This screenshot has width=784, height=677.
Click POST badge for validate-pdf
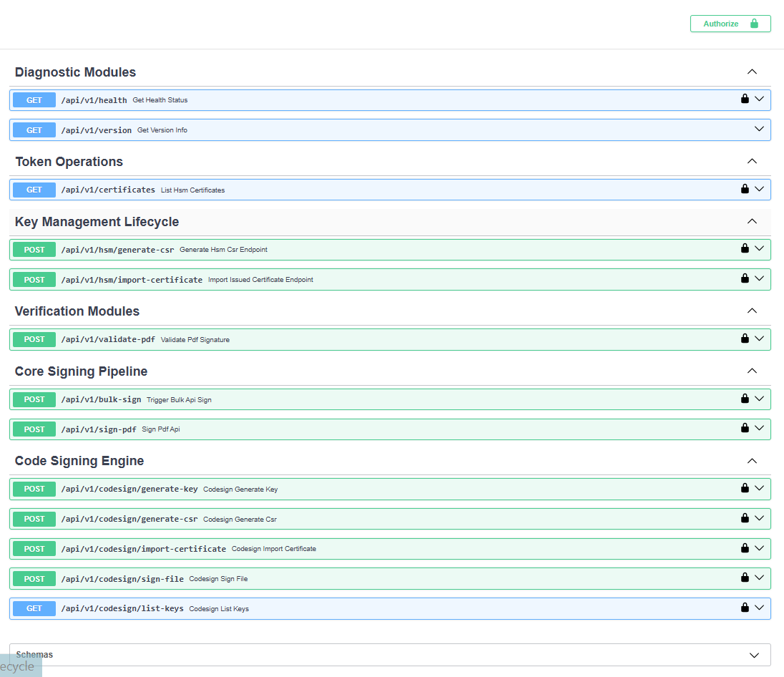click(34, 339)
